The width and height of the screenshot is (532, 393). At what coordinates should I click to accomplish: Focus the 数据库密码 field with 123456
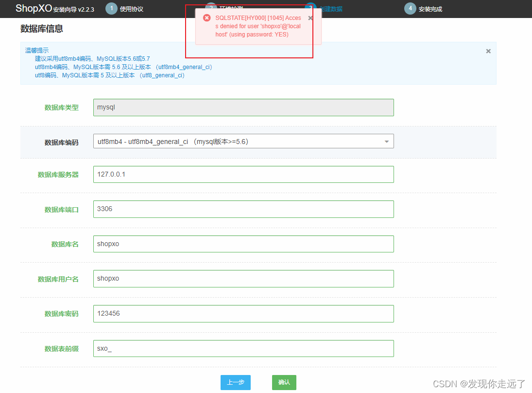(x=243, y=314)
